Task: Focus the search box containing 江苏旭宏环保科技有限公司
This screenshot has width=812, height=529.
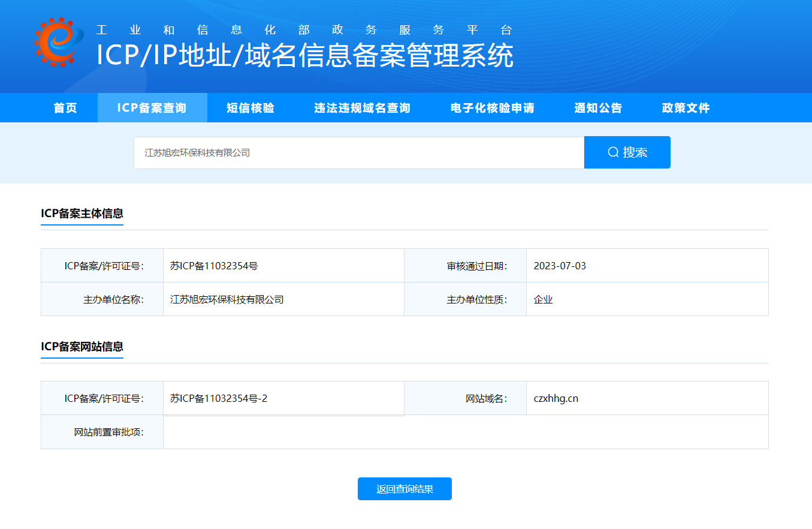Action: pos(358,153)
